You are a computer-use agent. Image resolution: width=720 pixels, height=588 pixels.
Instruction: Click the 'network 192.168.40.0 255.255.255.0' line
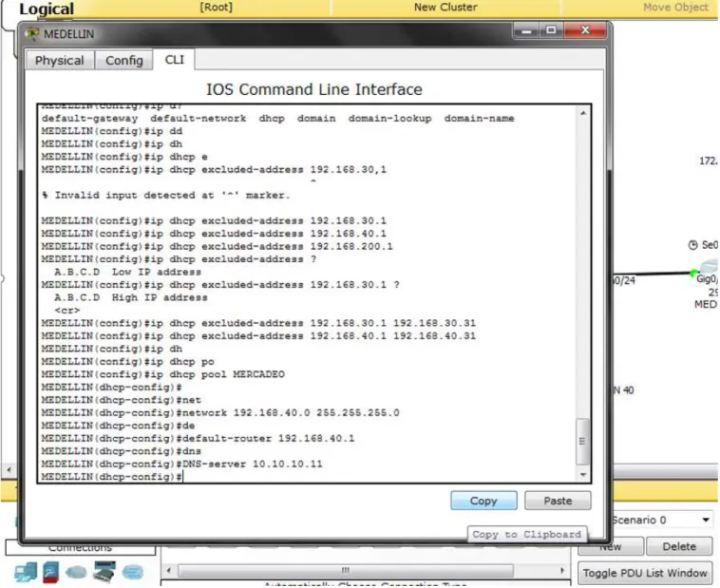[220, 412]
